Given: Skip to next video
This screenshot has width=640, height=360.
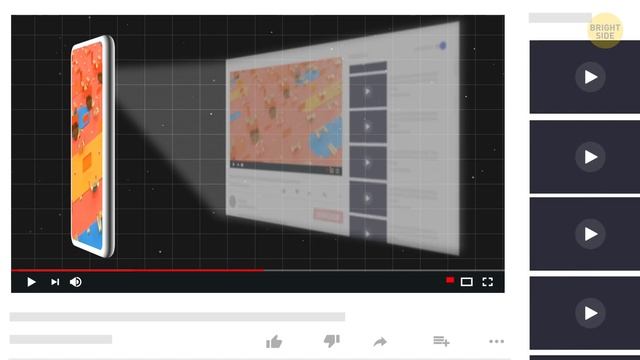Looking at the screenshot, I should click(55, 282).
